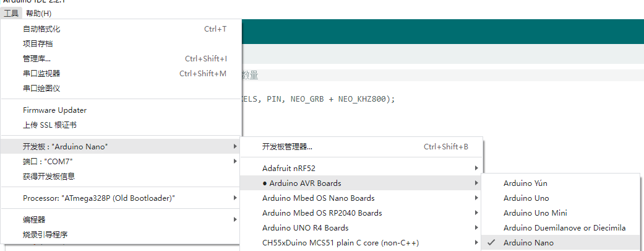Click the NEO_GRB + NEO_KHZ800 code line
Screen dimensions: 644x251
tap(319, 99)
